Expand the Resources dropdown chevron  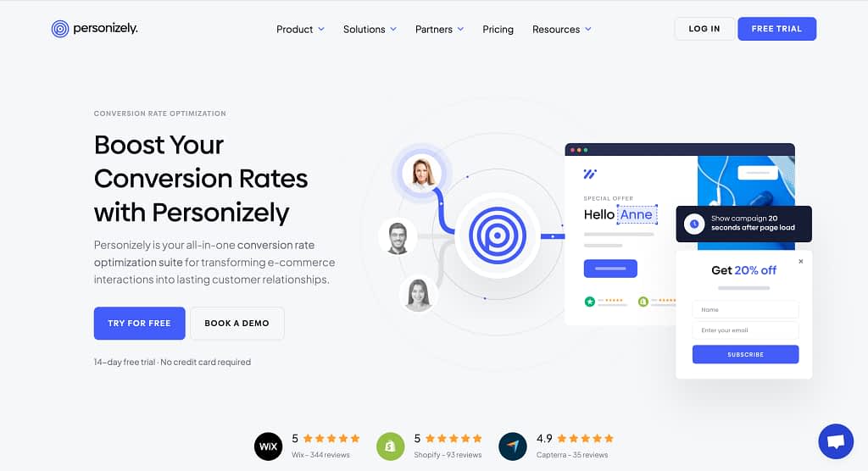pos(588,29)
